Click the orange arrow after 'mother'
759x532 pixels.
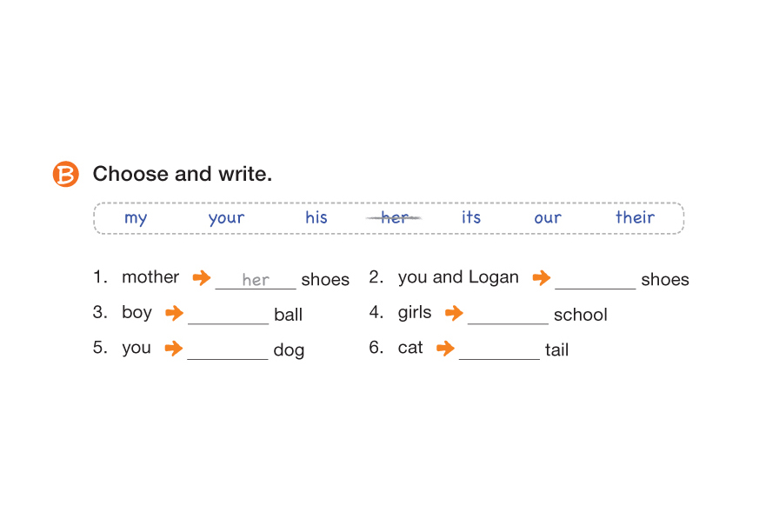[x=202, y=278]
